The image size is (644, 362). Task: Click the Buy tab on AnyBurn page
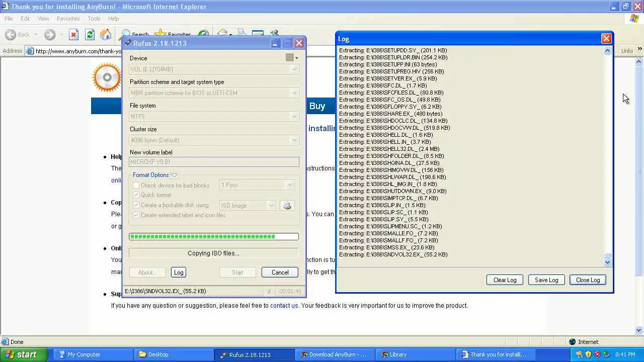pyautogui.click(x=317, y=106)
